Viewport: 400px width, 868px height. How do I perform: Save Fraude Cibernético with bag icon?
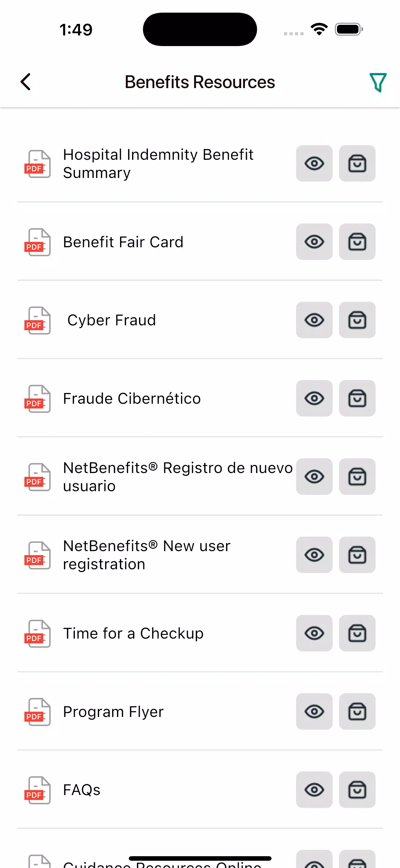357,398
